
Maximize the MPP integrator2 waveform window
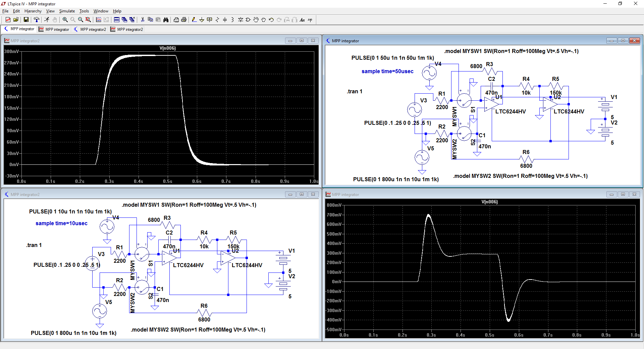(x=302, y=41)
